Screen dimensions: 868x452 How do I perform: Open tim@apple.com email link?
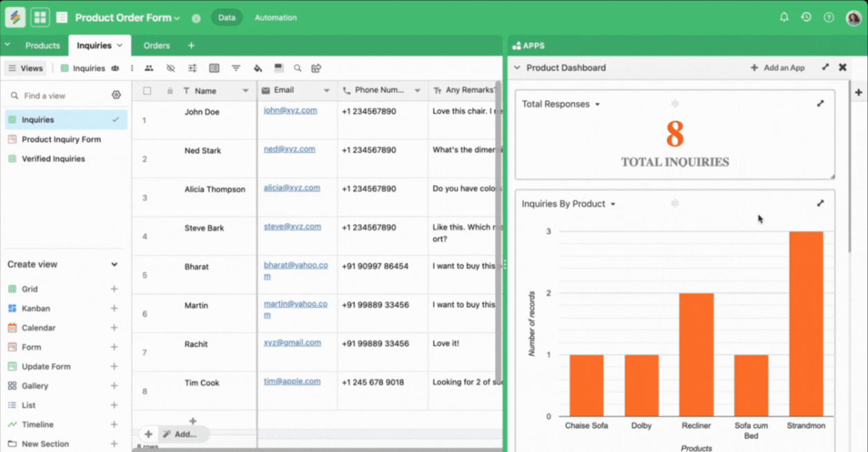tap(292, 381)
